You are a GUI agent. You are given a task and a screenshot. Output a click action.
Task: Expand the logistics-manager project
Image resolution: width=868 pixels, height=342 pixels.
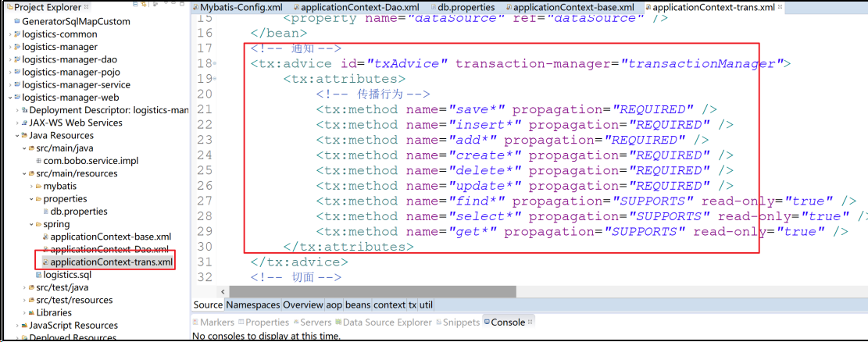[10, 47]
